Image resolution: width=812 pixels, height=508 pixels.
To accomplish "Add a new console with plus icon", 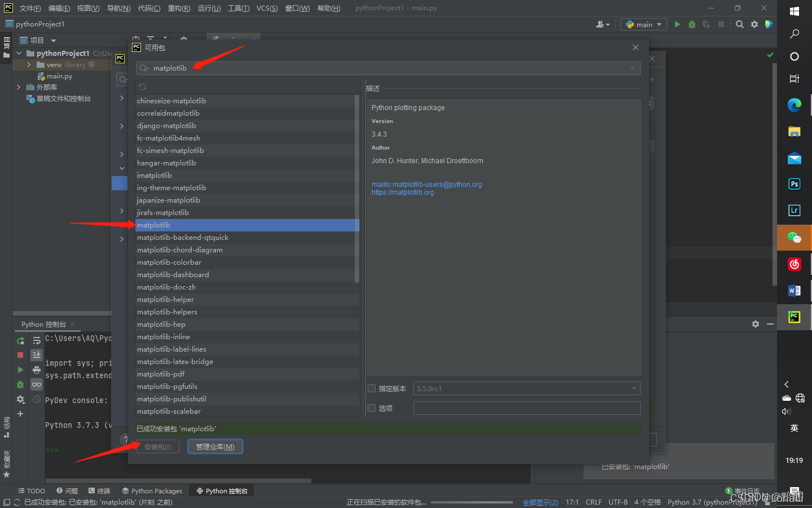I will [x=20, y=414].
